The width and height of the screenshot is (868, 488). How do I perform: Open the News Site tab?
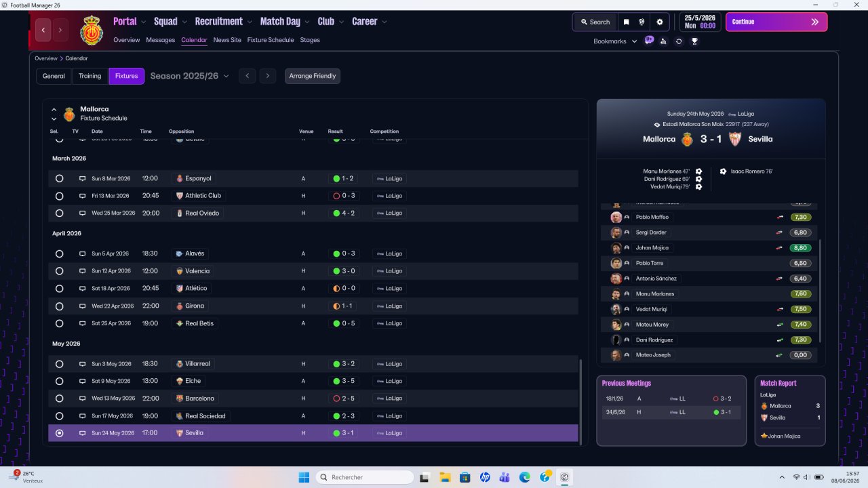pyautogui.click(x=227, y=40)
